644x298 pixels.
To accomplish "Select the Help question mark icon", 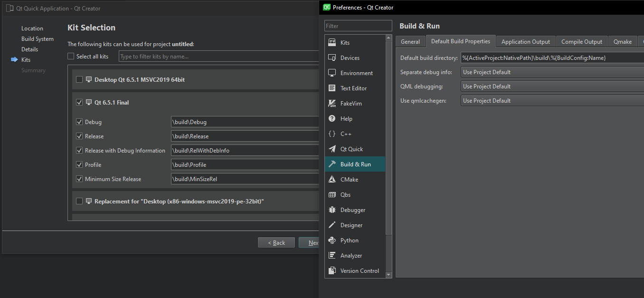I will pyautogui.click(x=332, y=118).
